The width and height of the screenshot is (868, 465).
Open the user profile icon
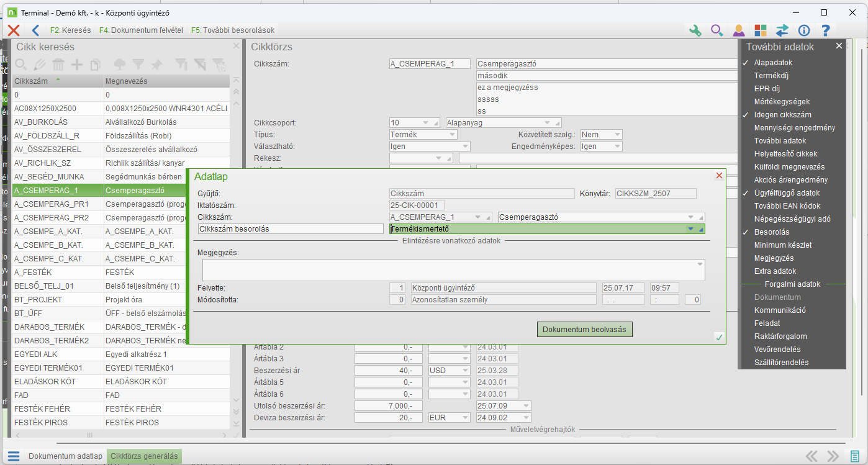738,30
